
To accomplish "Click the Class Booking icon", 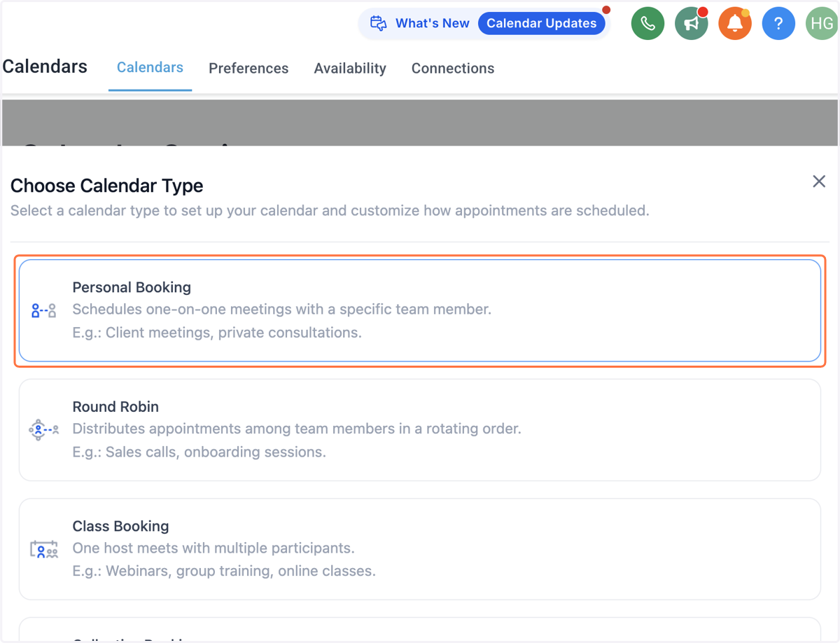I will [43, 550].
